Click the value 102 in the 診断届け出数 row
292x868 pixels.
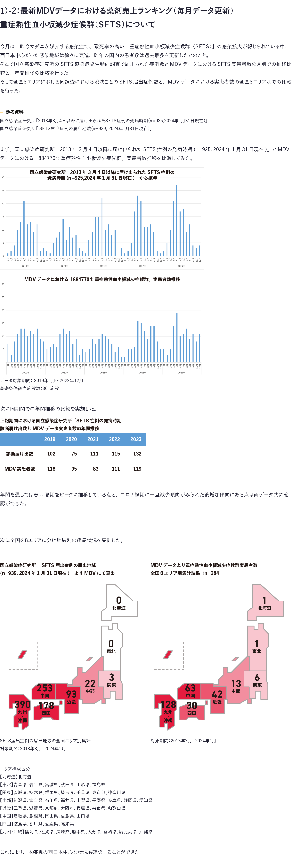click(51, 454)
